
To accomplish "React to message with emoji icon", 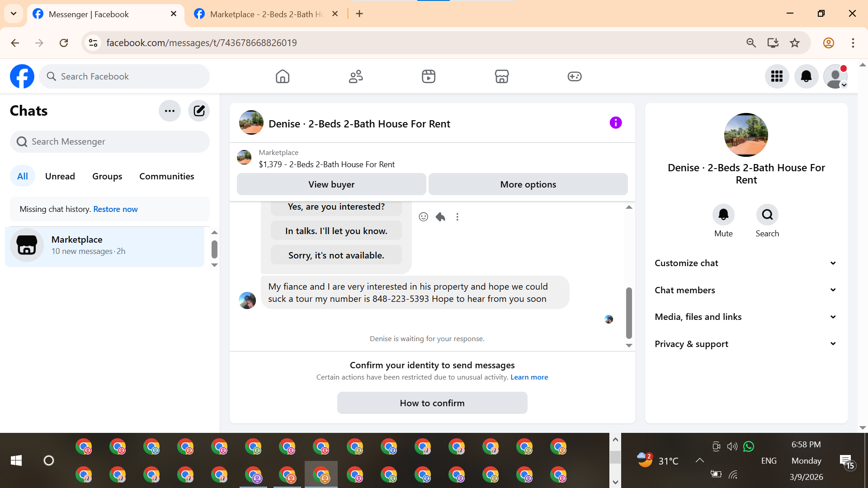I will (x=423, y=217).
